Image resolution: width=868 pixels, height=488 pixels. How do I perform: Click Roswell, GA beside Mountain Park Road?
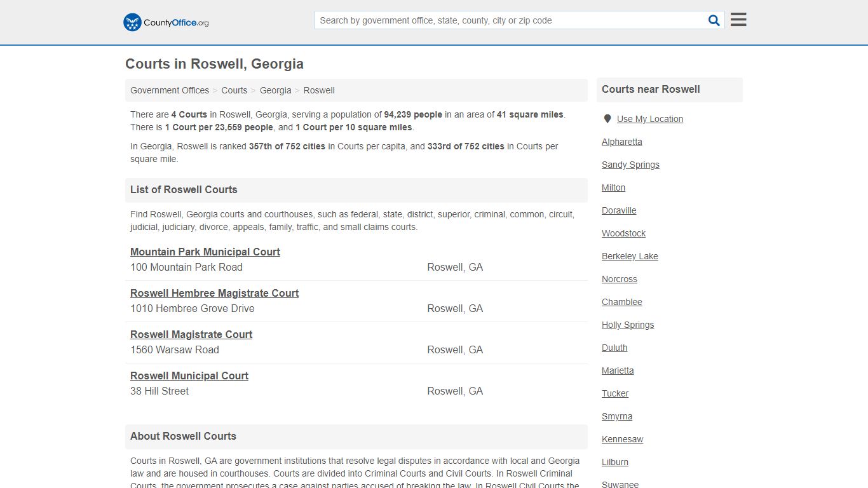coord(455,267)
